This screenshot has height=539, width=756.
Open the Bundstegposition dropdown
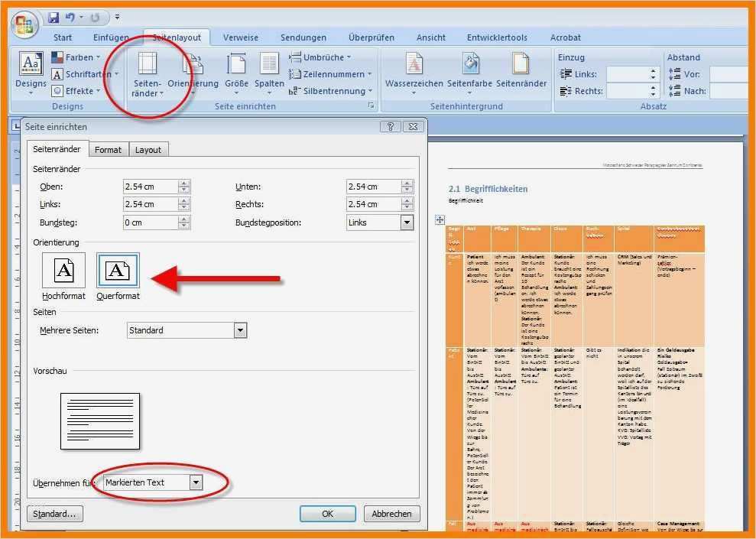coord(380,222)
